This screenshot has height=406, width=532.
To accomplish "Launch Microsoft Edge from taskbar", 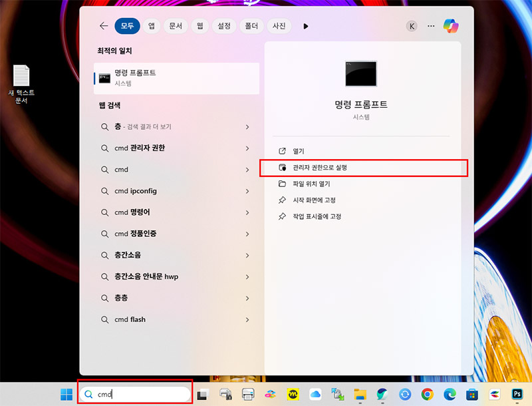I will pos(450,394).
